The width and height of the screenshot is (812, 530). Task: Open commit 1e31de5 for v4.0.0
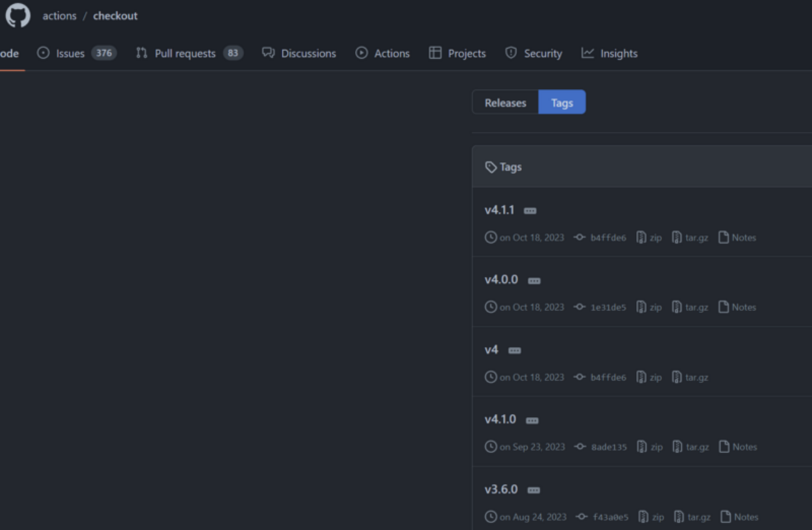click(600, 307)
